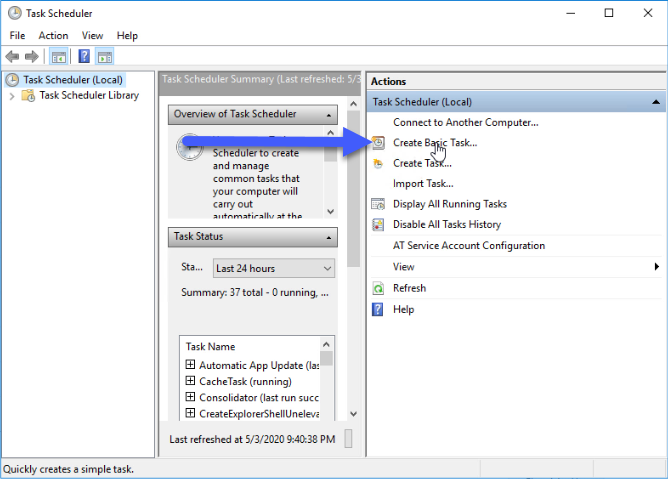Click Create Basic Task... action
The height and width of the screenshot is (479, 668).
pos(435,143)
